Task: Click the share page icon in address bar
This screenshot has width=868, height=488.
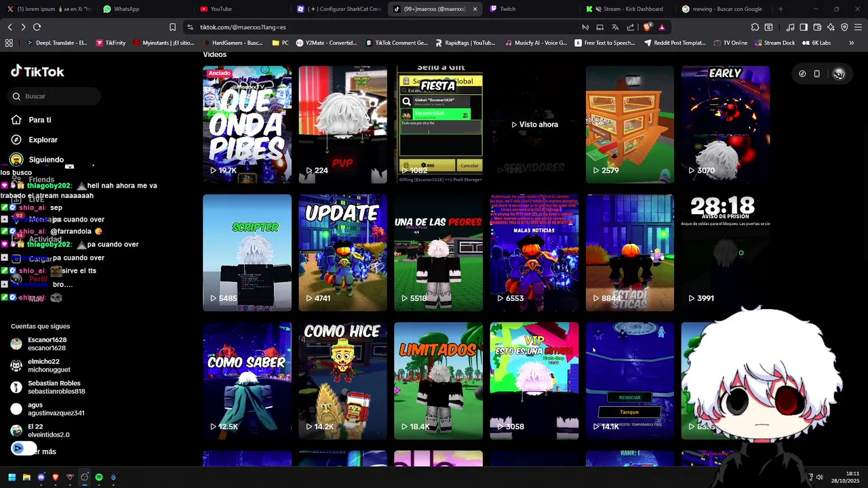Action: [x=631, y=27]
